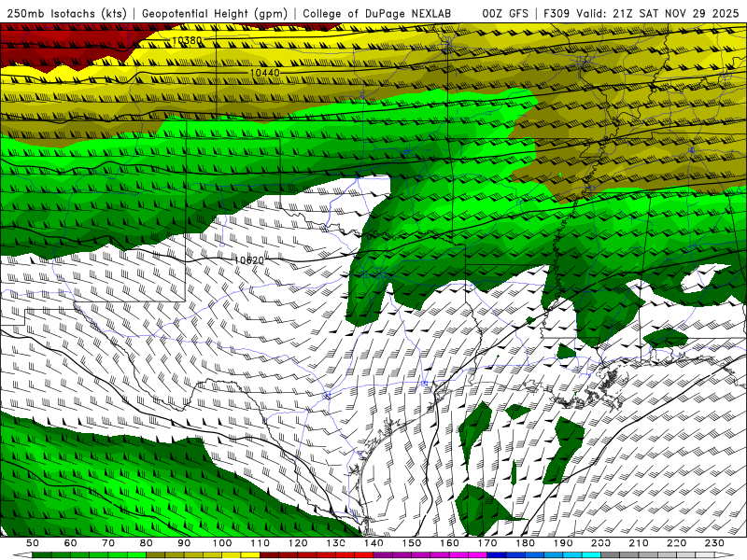747x560 pixels.
Task: Select the cyan swatch left of 200
Action: (x=591, y=555)
